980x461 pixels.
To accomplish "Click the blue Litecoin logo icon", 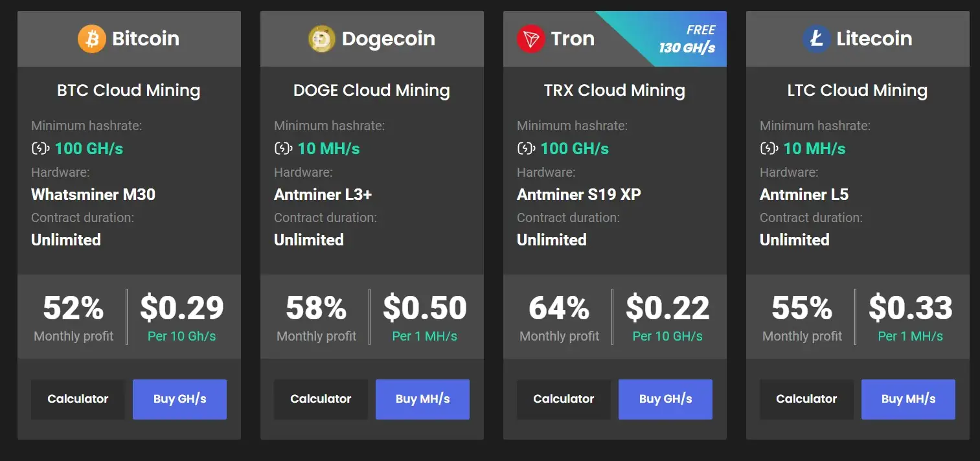I will [x=816, y=39].
